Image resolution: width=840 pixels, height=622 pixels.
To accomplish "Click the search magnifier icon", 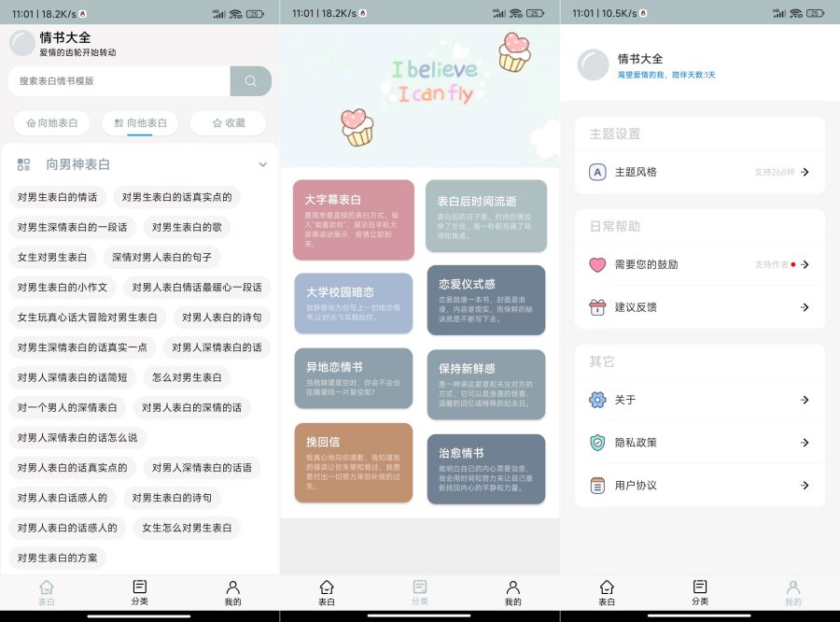I will point(249,82).
